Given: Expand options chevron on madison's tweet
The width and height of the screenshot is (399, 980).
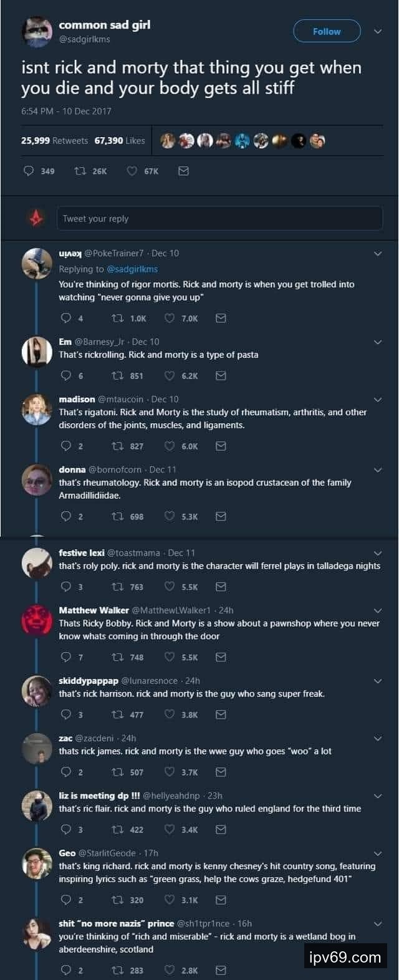Looking at the screenshot, I should pyautogui.click(x=377, y=399).
